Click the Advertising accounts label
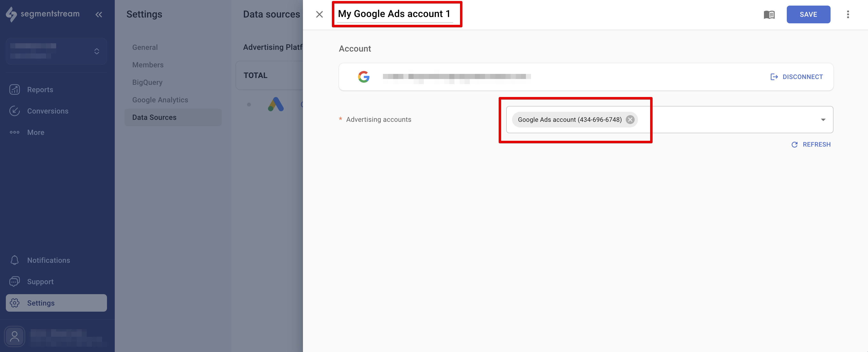Image resolution: width=868 pixels, height=352 pixels. (378, 120)
